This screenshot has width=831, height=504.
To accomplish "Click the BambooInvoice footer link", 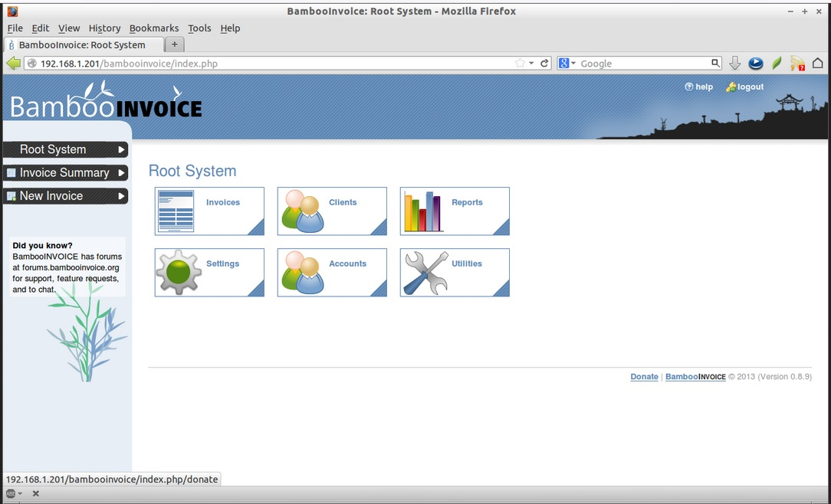I will pyautogui.click(x=695, y=377).
